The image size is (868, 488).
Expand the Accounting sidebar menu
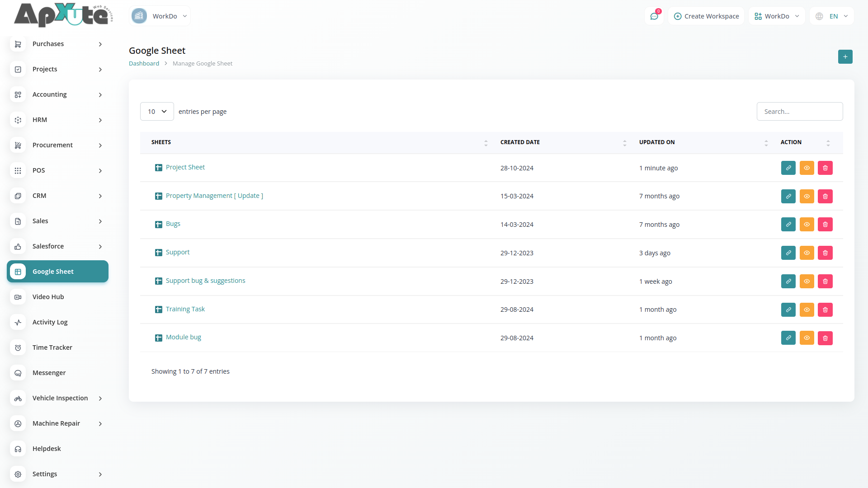point(58,94)
